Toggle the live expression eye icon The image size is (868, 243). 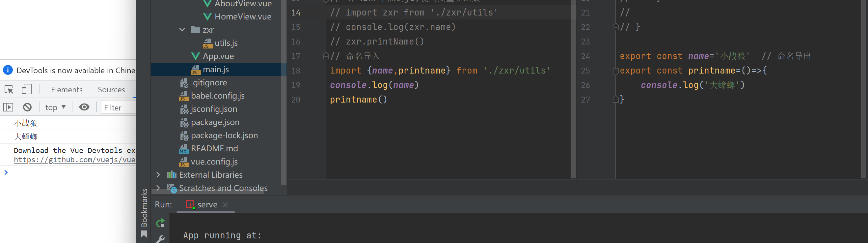click(x=84, y=107)
